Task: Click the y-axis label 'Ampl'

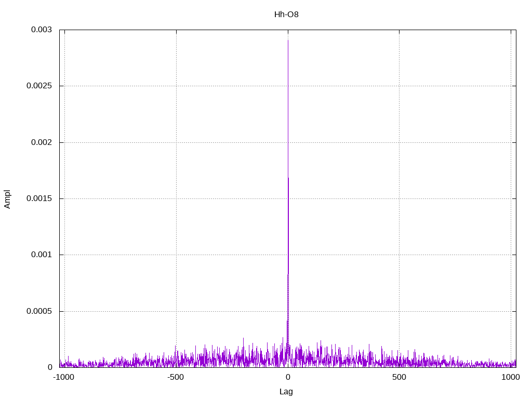Action: (x=7, y=199)
